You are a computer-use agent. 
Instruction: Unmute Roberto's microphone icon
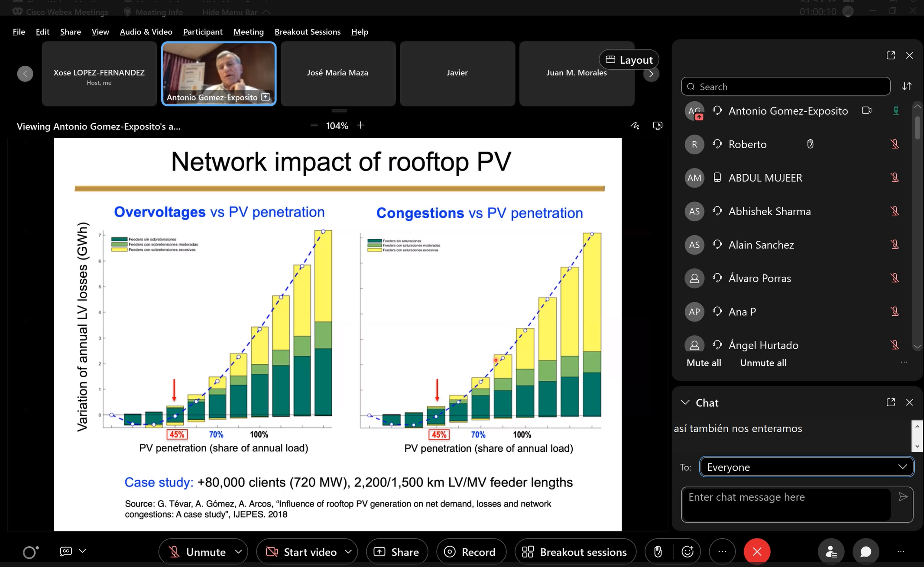tap(895, 144)
